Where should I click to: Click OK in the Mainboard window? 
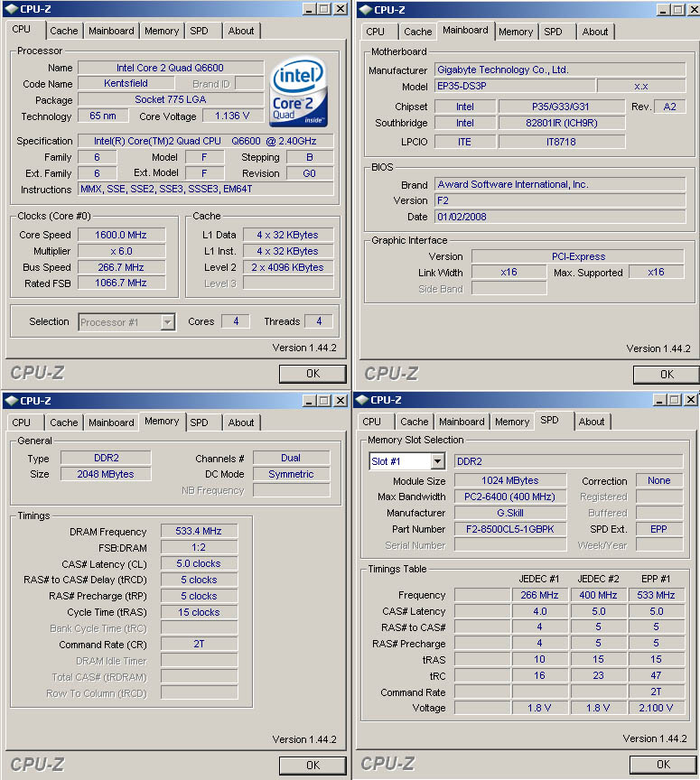point(667,375)
